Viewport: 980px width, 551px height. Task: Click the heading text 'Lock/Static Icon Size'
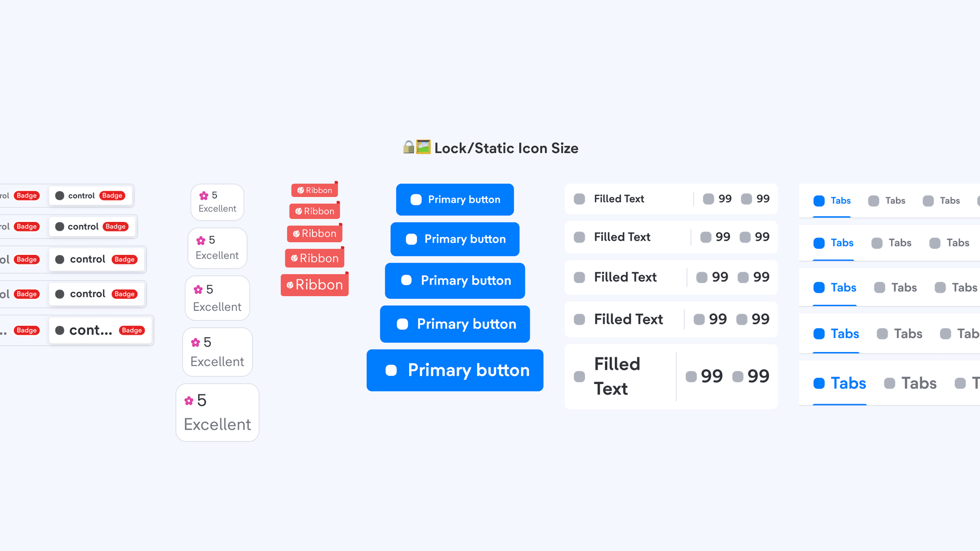click(506, 148)
